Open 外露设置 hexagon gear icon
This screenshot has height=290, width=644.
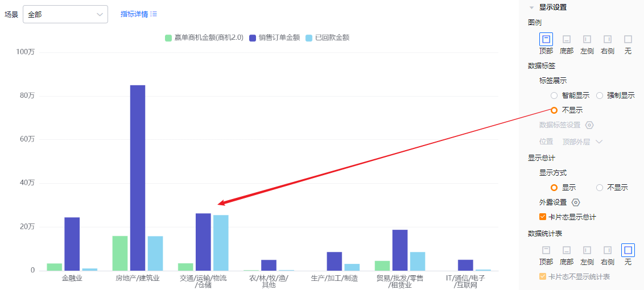576,202
